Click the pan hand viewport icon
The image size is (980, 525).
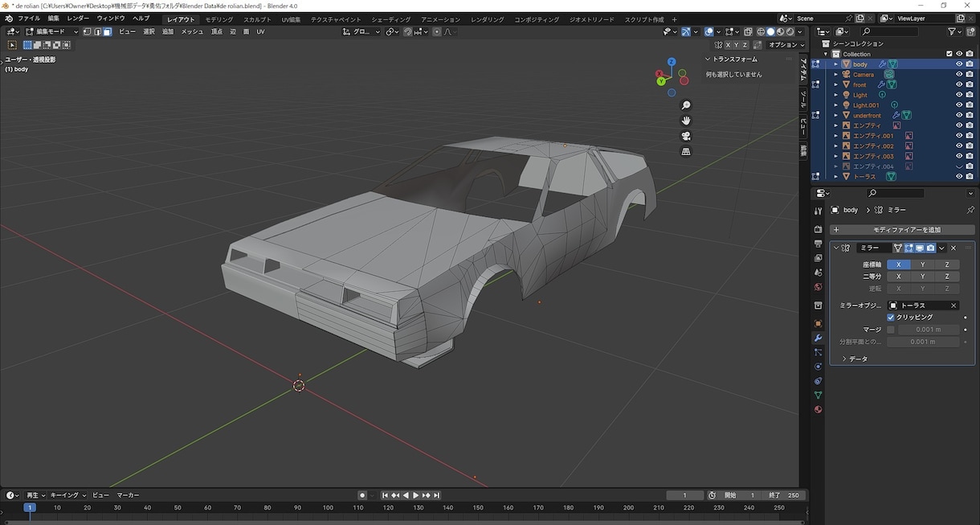pyautogui.click(x=686, y=121)
